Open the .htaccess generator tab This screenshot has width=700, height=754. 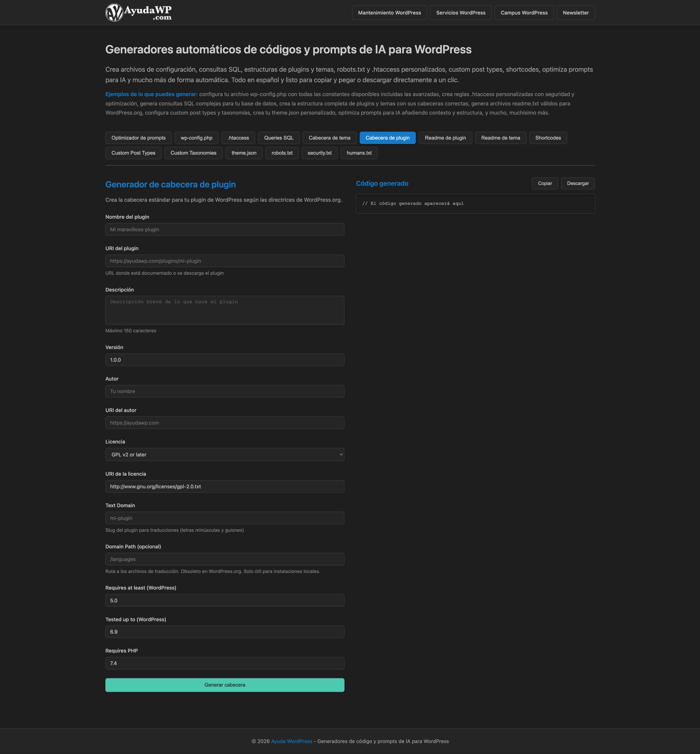238,138
